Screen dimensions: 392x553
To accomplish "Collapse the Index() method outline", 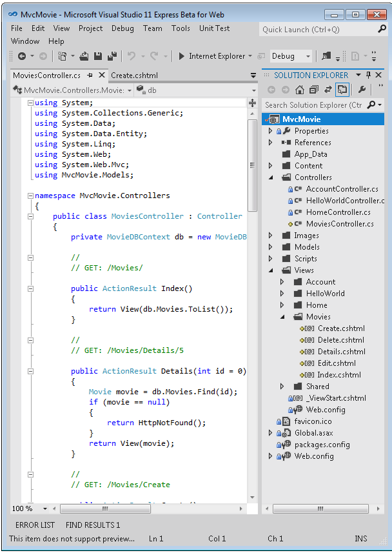I will click(x=31, y=289).
